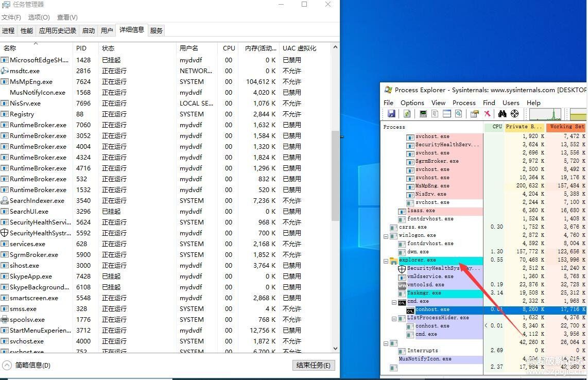Click the MsMpEng.exe icon in Task Manager list

[x=5, y=81]
